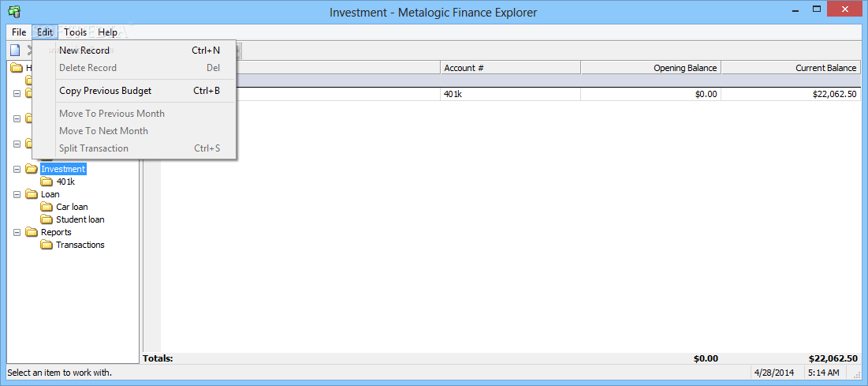Click the folder icon beside Car loan
Image resolution: width=868 pixels, height=386 pixels.
47,207
